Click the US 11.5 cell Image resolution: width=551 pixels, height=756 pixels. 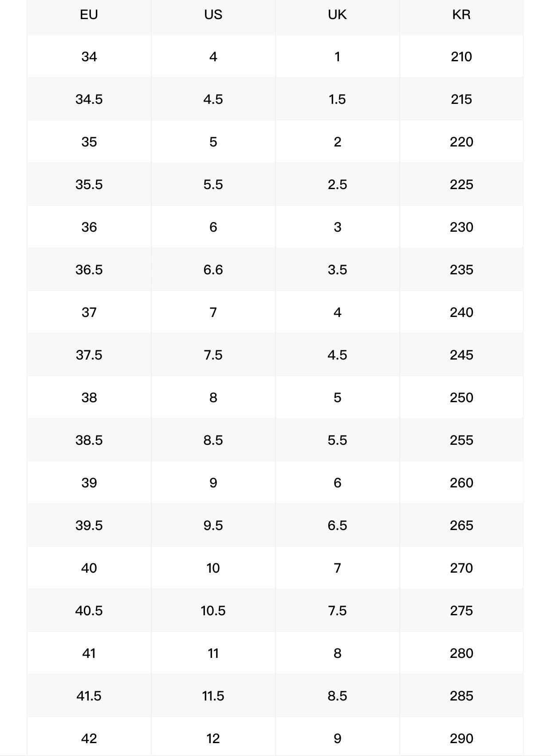(213, 696)
